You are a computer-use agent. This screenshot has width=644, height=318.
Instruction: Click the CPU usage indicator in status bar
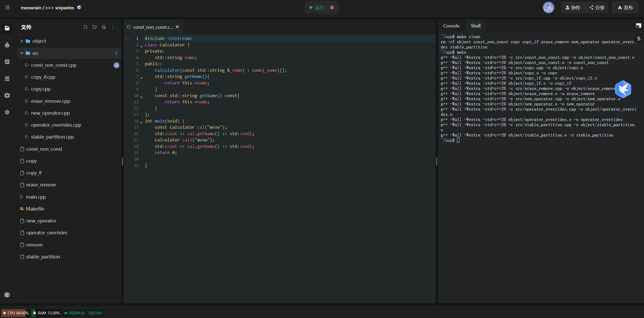pyautogui.click(x=16, y=313)
